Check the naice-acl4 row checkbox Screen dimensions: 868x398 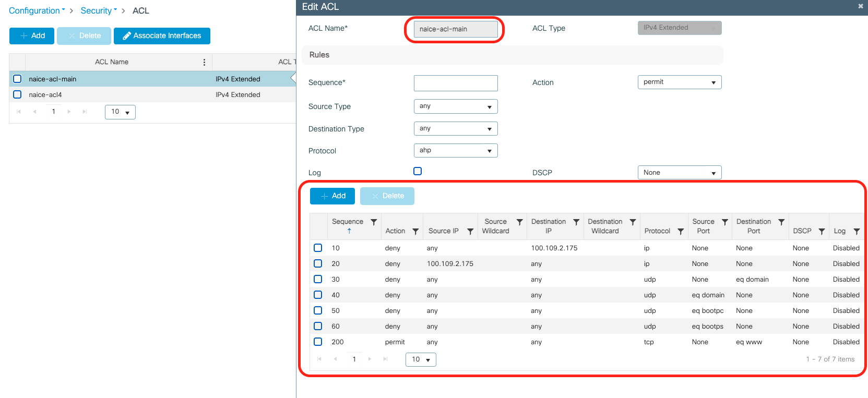click(17, 94)
